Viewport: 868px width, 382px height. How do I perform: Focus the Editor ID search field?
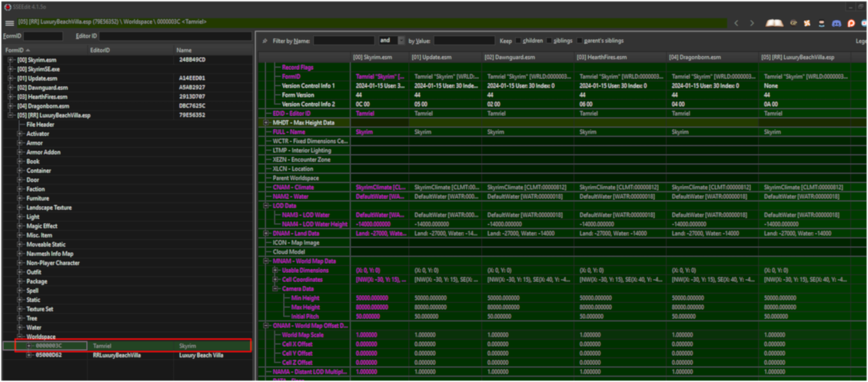(175, 36)
